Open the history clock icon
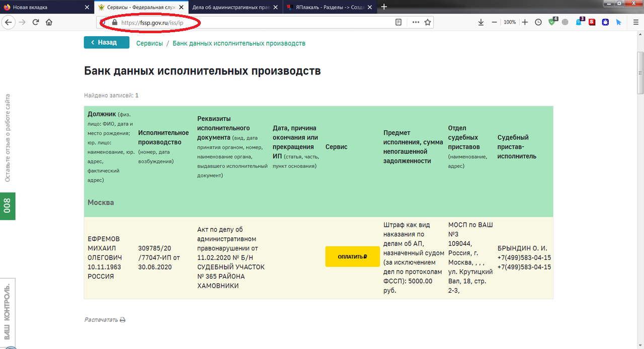Image resolution: width=644 pixels, height=349 pixels. point(538,22)
